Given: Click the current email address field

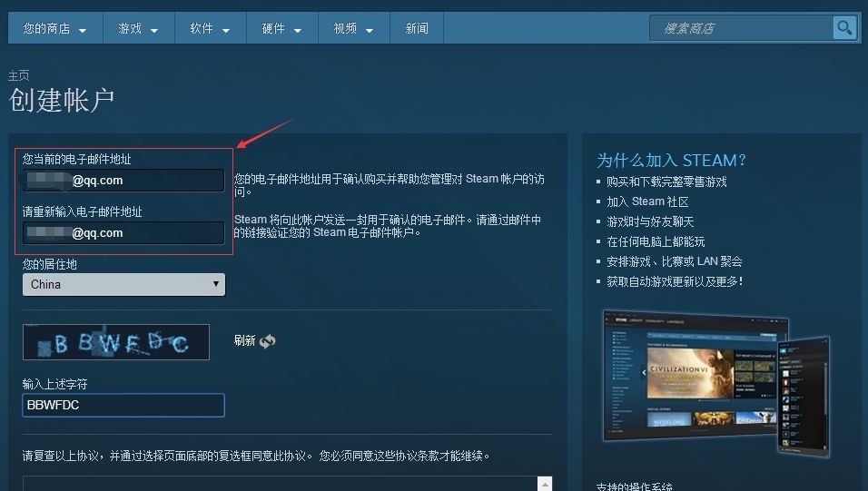Looking at the screenshot, I should [x=123, y=181].
